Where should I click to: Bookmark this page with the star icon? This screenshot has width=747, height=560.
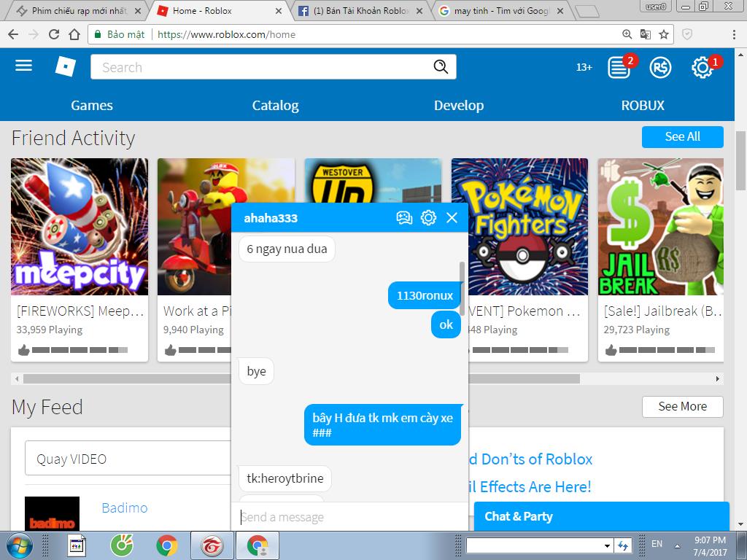click(664, 34)
